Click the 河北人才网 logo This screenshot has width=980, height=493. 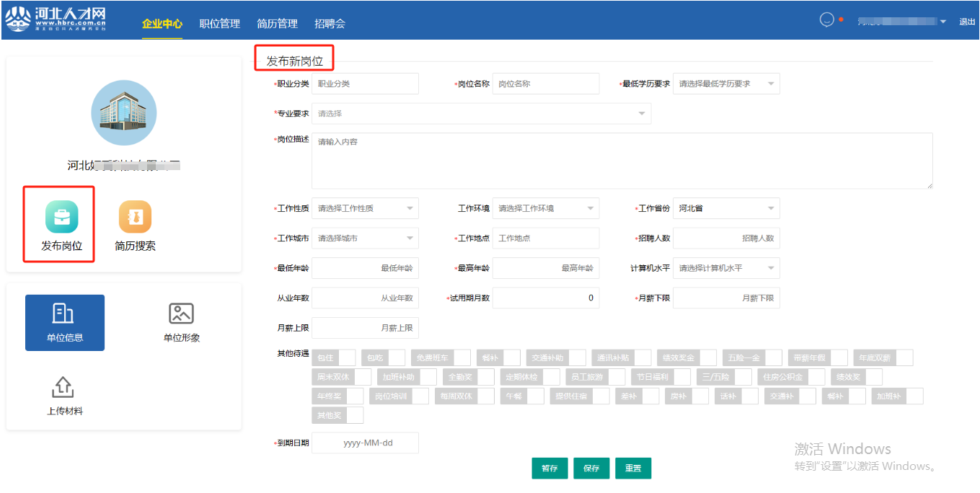[x=56, y=20]
